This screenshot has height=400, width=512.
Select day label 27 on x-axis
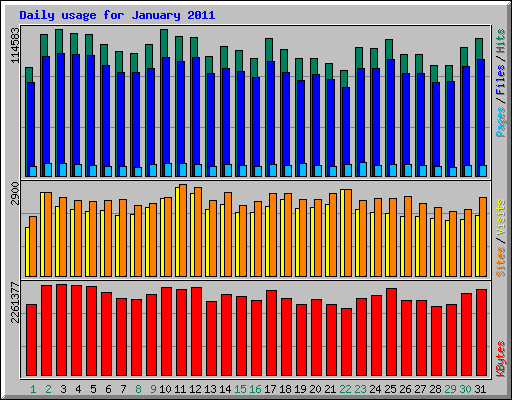click(420, 389)
